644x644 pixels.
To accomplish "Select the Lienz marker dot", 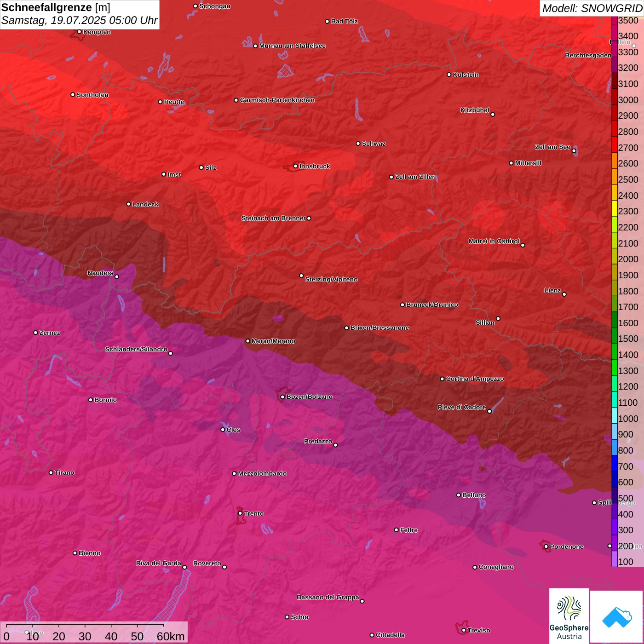I will [564, 294].
